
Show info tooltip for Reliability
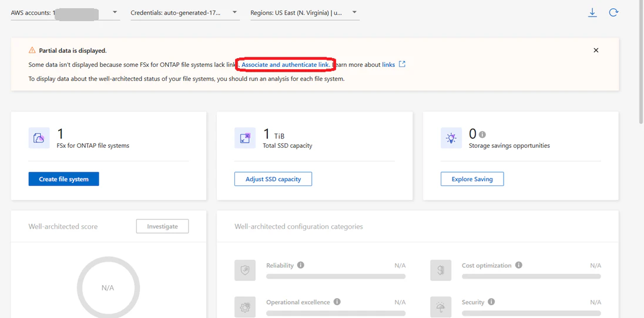(x=301, y=265)
